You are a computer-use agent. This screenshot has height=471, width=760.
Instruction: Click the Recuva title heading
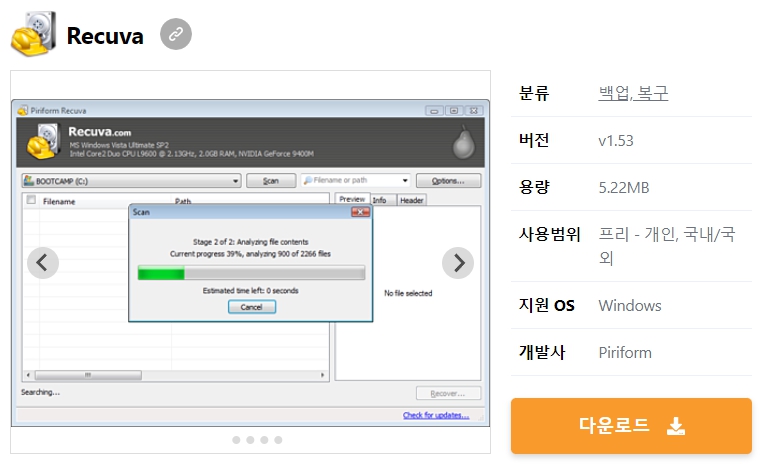[105, 36]
